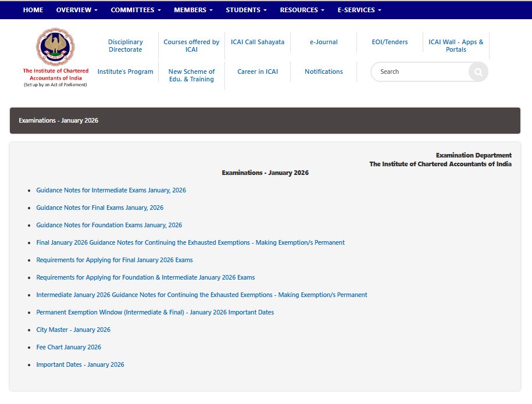Open Career in ICAI page
The width and height of the screenshot is (532, 404).
258,71
